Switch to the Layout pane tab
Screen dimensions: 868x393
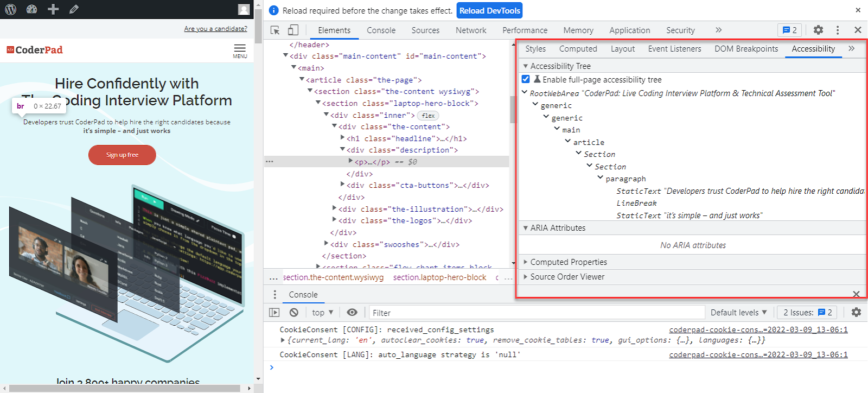click(x=623, y=49)
